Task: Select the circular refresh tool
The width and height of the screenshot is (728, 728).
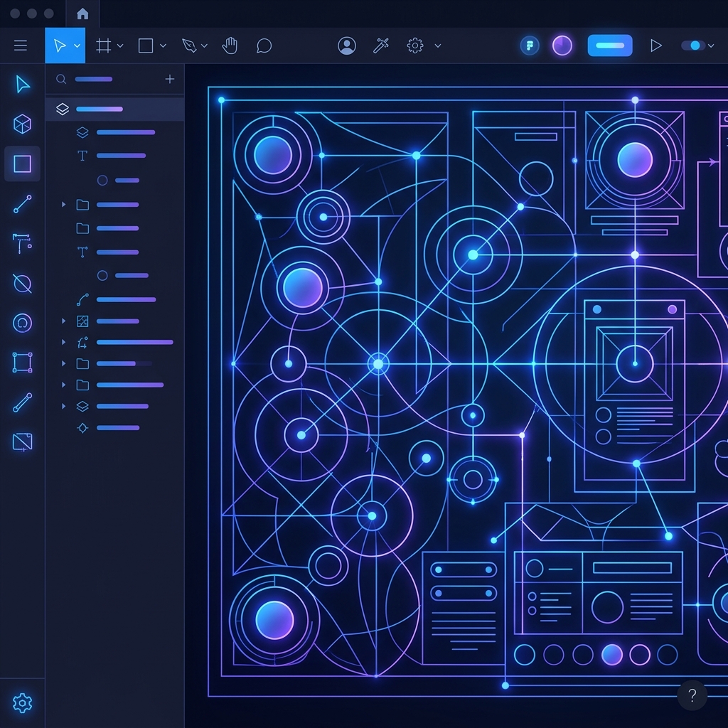Action: pos(22,323)
